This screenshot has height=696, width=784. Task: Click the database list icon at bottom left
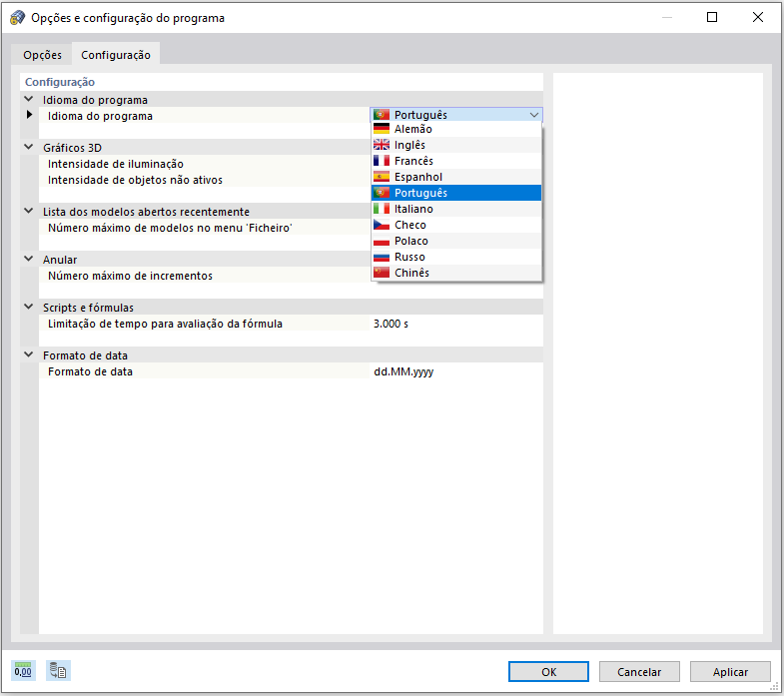[x=58, y=670]
